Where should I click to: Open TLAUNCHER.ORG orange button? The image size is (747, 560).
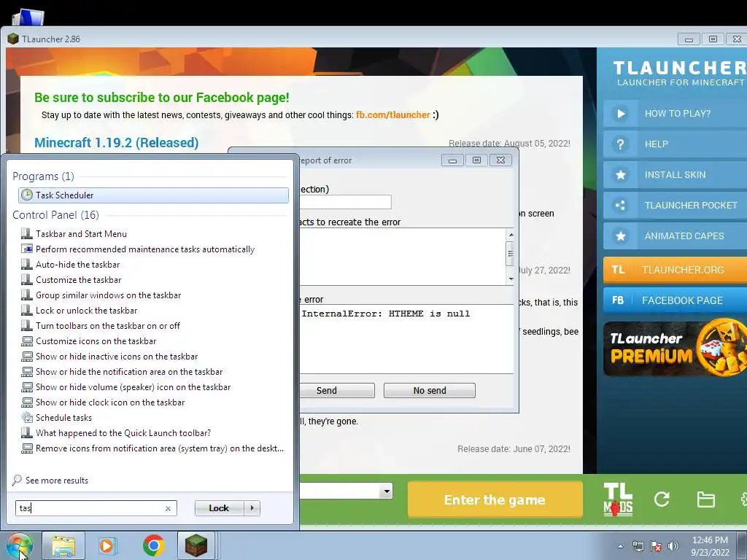[675, 270]
